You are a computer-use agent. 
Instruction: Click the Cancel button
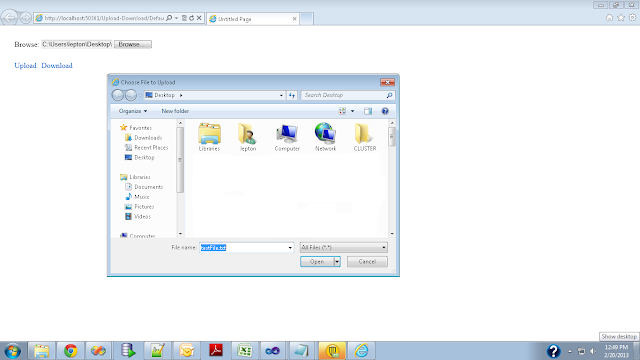pos(367,262)
